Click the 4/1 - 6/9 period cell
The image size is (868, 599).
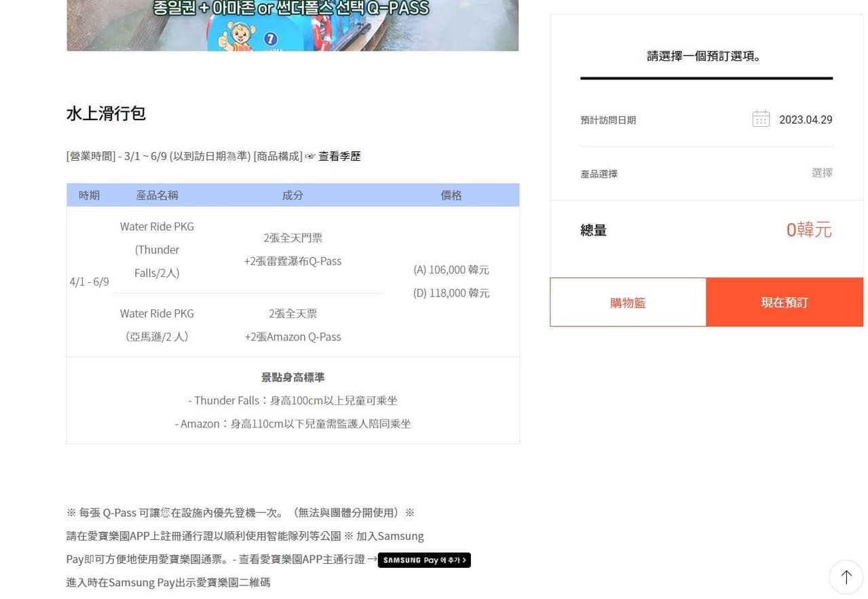[x=89, y=282]
